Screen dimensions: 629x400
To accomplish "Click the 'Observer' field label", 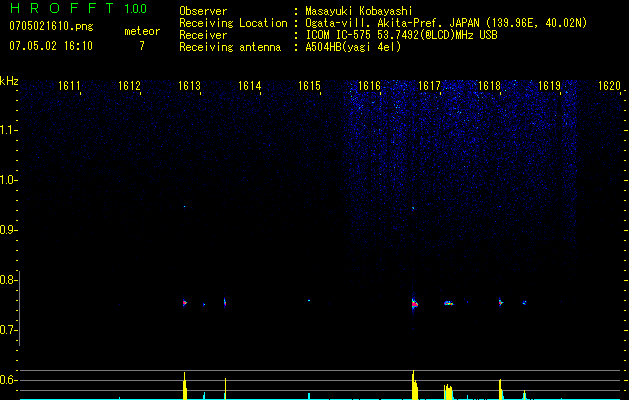I will click(x=203, y=11).
